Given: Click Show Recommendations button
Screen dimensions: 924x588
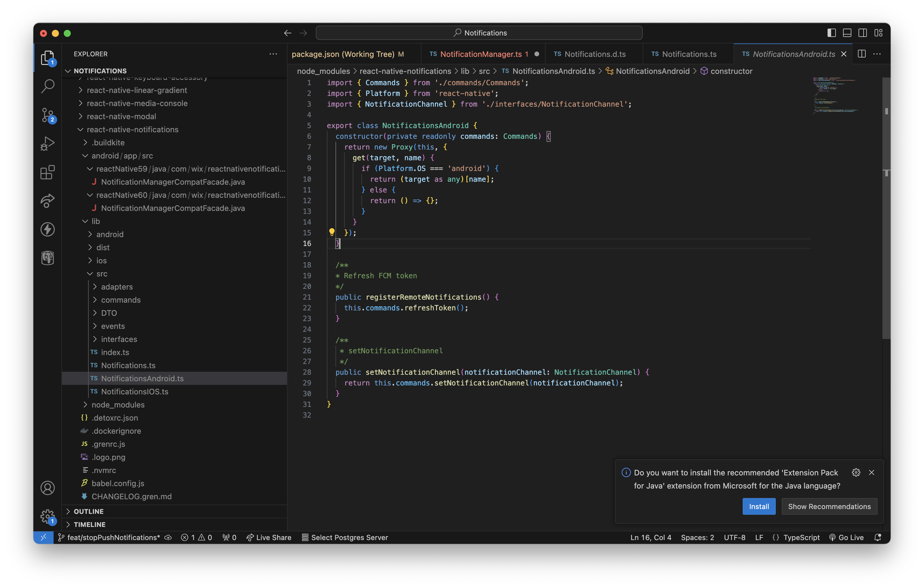Looking at the screenshot, I should tap(829, 506).
